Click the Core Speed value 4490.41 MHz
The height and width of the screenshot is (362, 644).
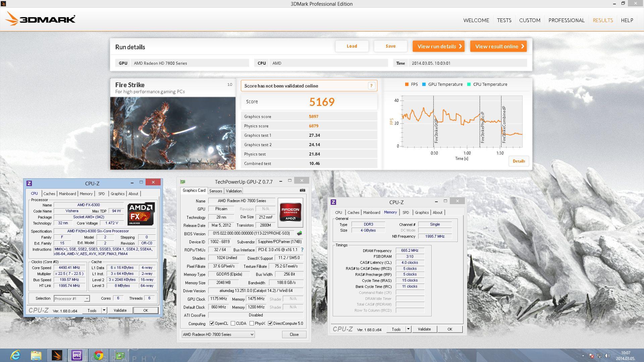pyautogui.click(x=69, y=267)
